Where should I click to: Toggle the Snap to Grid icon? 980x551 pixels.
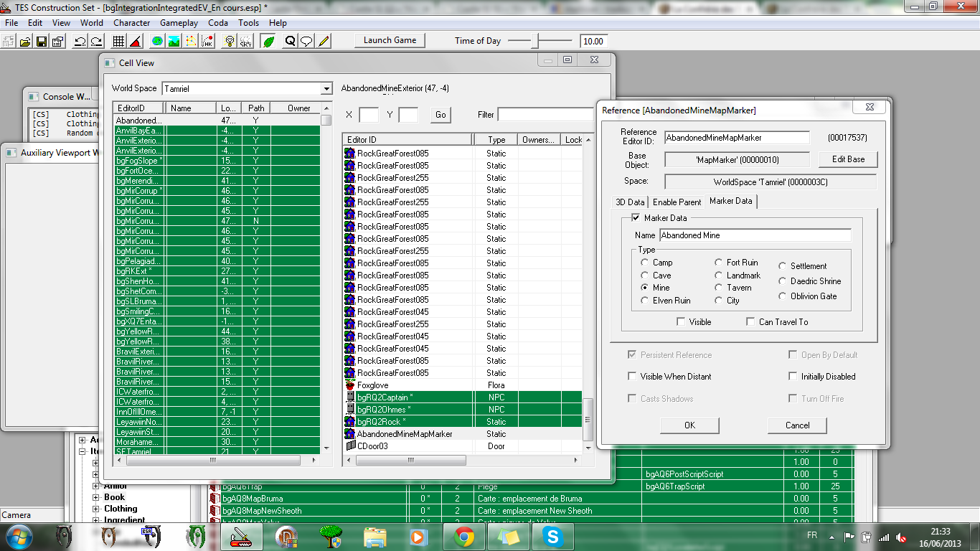click(119, 41)
